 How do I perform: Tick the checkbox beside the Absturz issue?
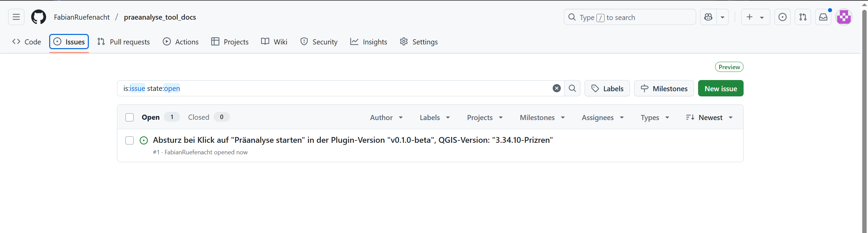[130, 140]
